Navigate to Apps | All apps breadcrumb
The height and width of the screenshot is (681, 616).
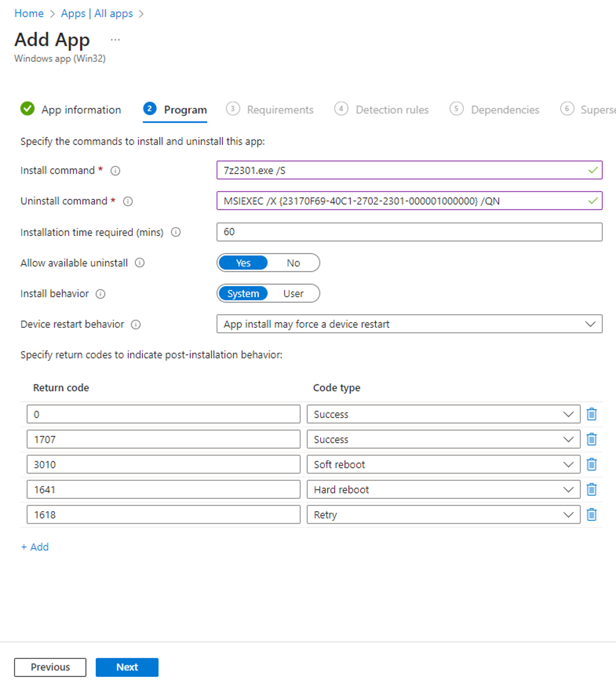tap(96, 13)
